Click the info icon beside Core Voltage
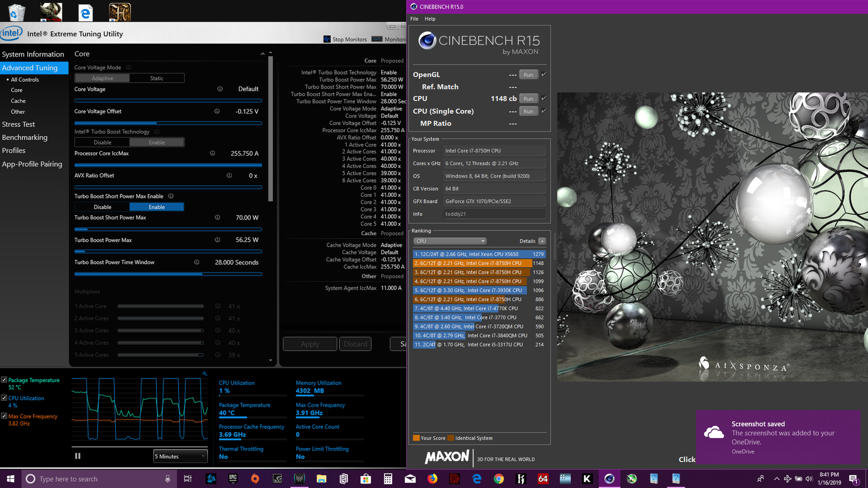Viewport: 868px width, 488px height. point(220,89)
